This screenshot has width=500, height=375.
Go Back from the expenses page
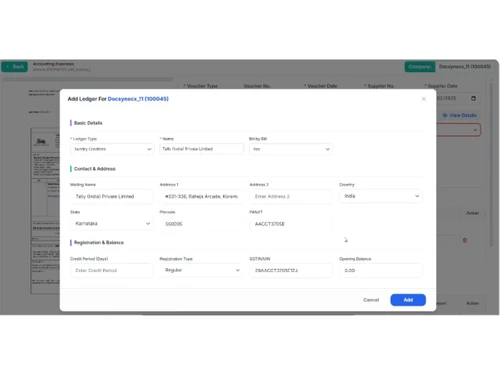(x=15, y=67)
